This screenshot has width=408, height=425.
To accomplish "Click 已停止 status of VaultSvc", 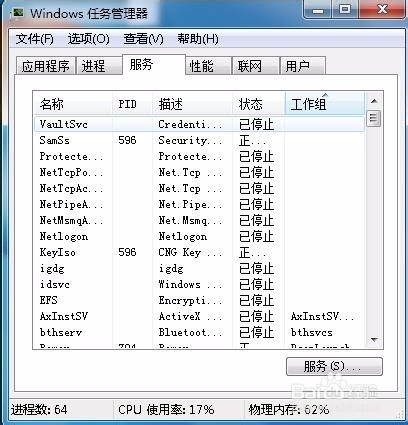I will (x=256, y=125).
